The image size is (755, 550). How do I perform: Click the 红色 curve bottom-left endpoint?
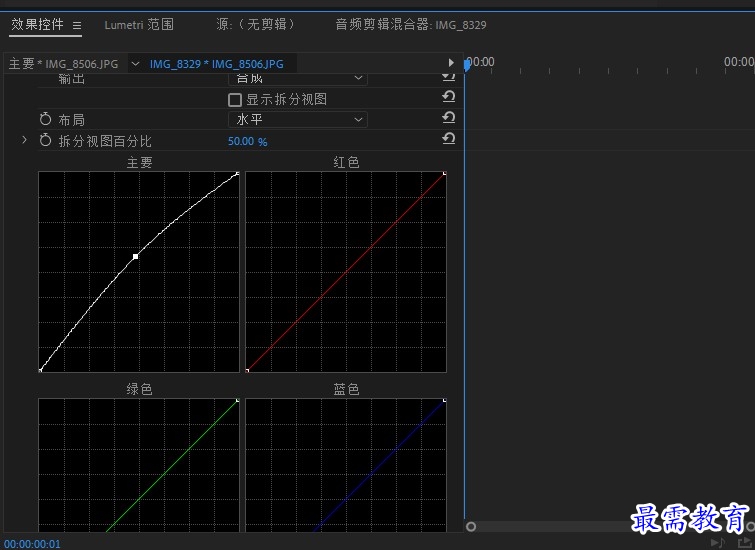click(x=247, y=370)
